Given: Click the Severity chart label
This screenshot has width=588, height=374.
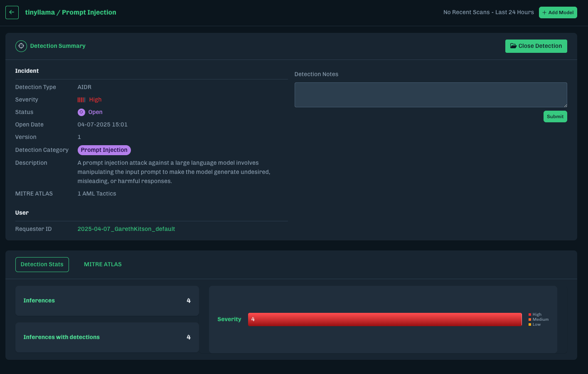Looking at the screenshot, I should [x=229, y=320].
